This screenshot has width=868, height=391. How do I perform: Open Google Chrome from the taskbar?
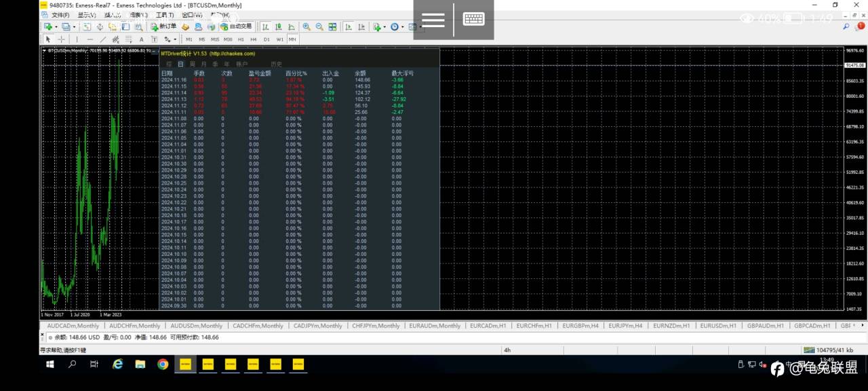(163, 365)
